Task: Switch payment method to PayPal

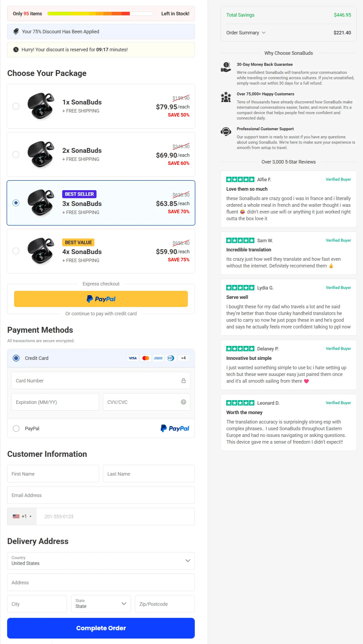Action: click(16, 428)
